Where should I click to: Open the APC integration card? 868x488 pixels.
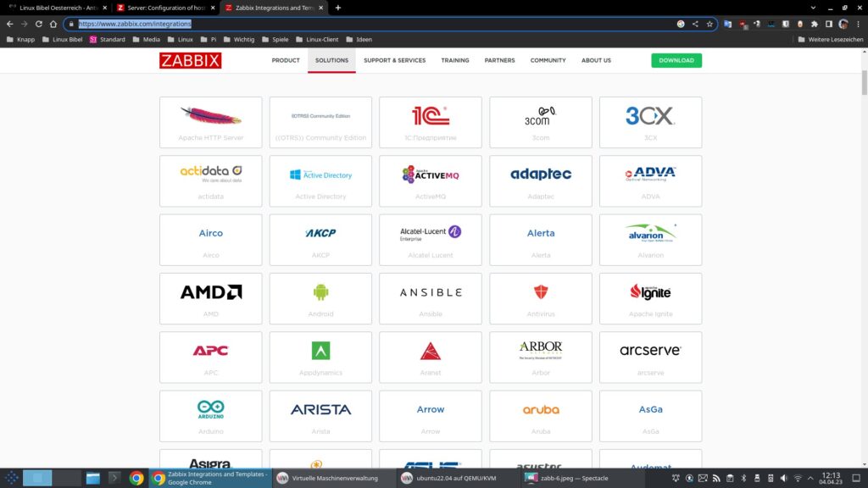click(210, 357)
